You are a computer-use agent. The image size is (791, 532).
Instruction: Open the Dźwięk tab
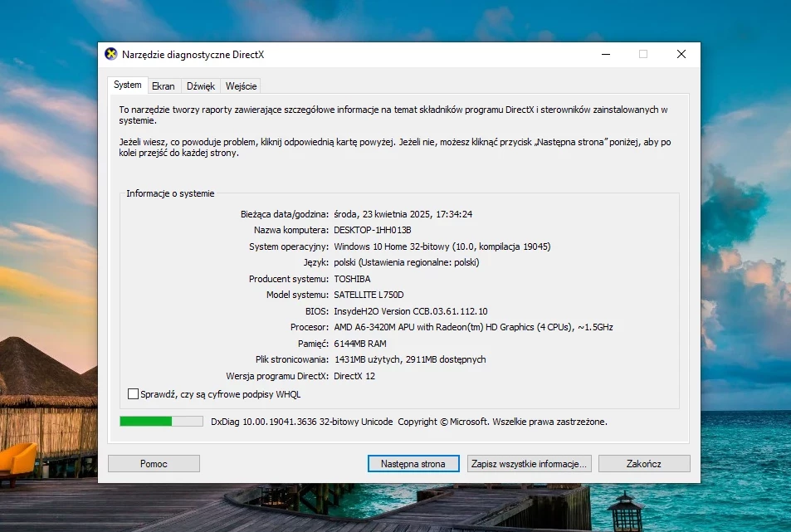(201, 86)
